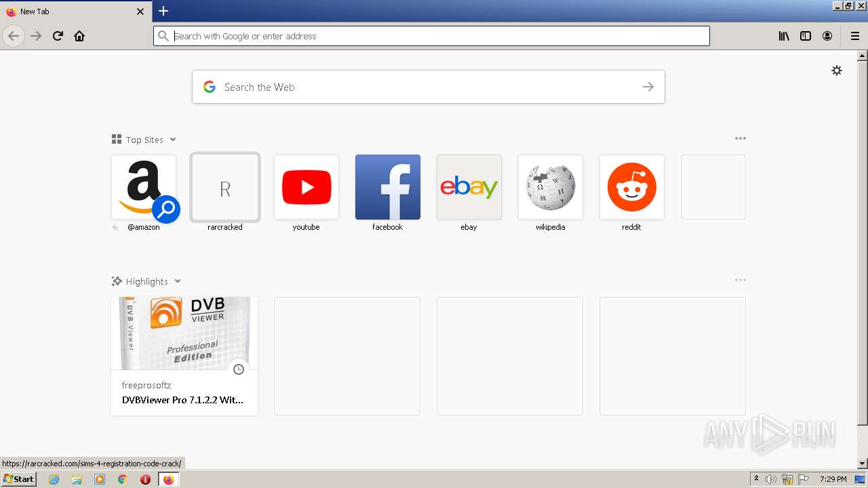
Task: Click the Search the Web box
Action: point(428,87)
